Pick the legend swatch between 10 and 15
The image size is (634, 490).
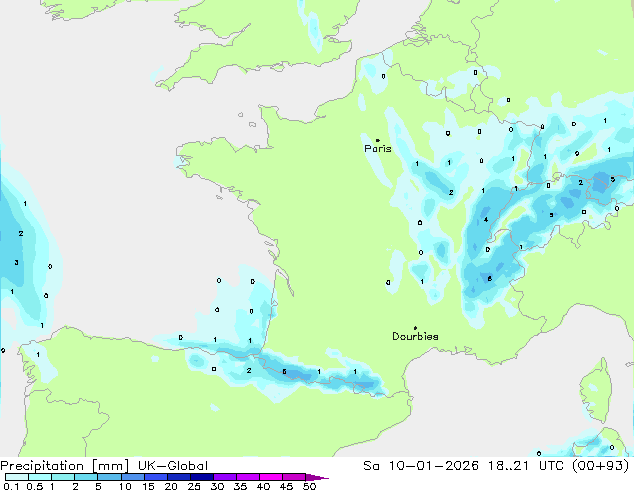(x=132, y=477)
